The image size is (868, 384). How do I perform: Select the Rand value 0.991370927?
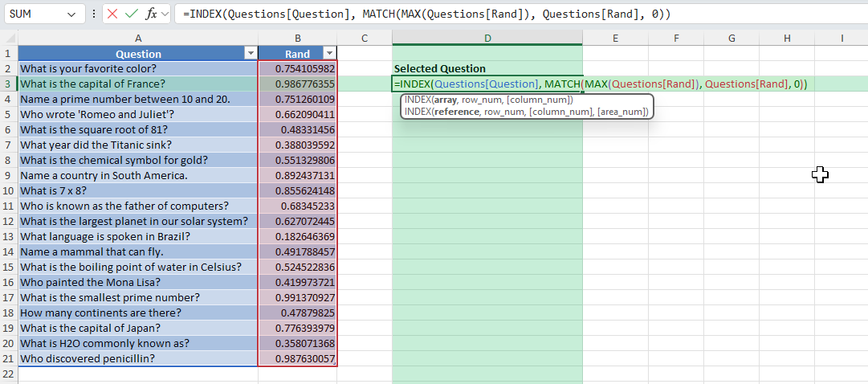pos(297,297)
